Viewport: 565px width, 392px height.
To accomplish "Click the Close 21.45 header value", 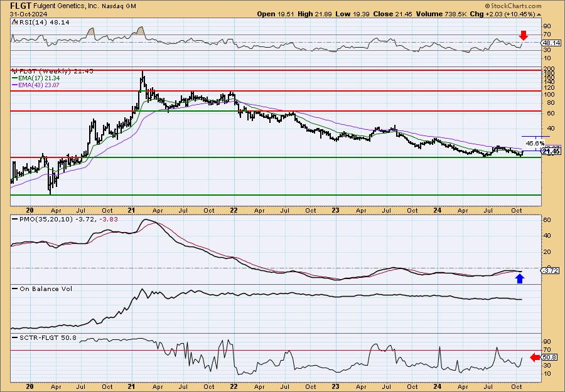I will [x=393, y=14].
